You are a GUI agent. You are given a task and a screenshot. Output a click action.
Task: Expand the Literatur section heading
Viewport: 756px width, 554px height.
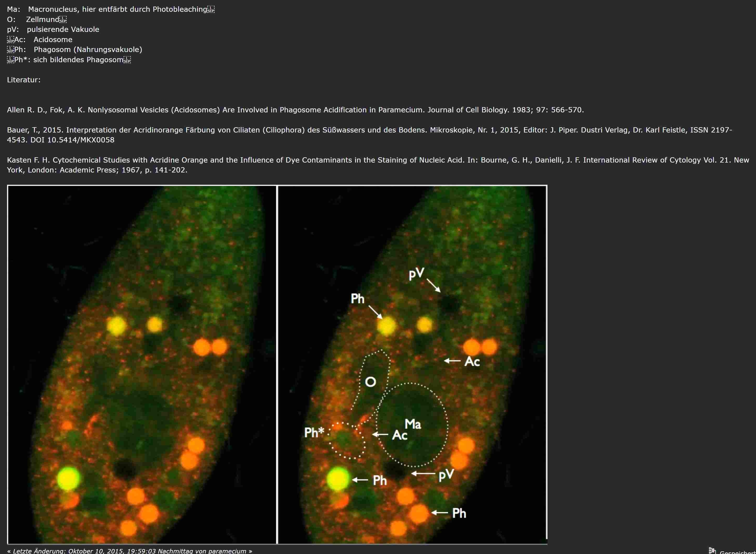[24, 80]
